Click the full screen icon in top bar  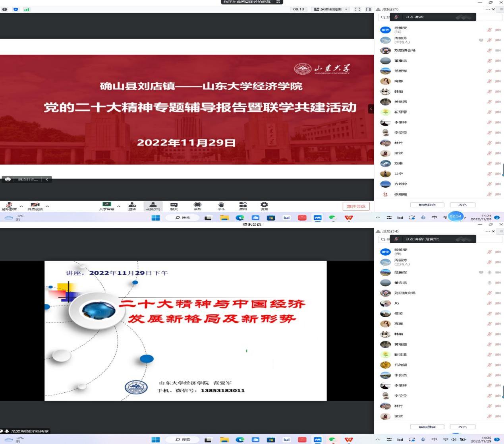357,9
